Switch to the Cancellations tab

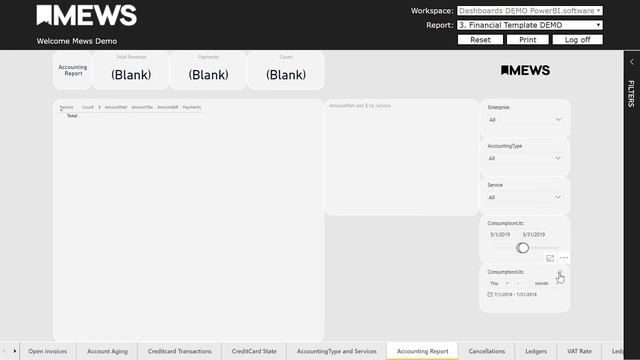point(487,351)
